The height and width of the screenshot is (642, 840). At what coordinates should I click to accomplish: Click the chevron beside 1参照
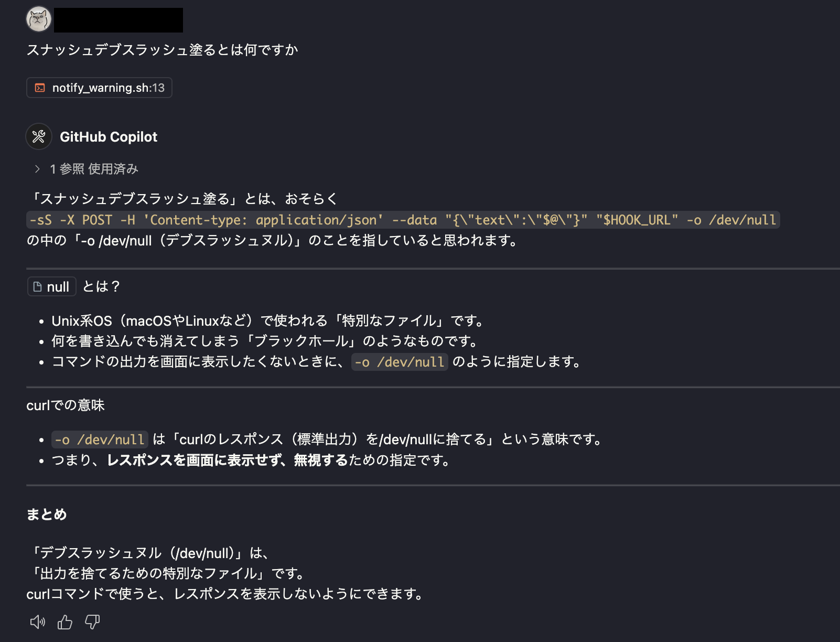(x=37, y=169)
